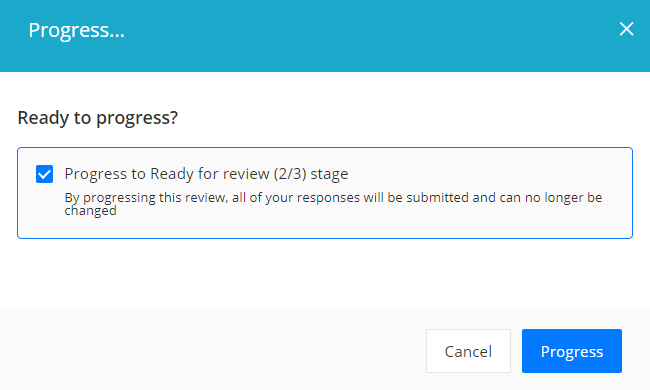Image resolution: width=650 pixels, height=390 pixels.
Task: Click the 'Ready to progress?' heading
Action: tap(98, 118)
